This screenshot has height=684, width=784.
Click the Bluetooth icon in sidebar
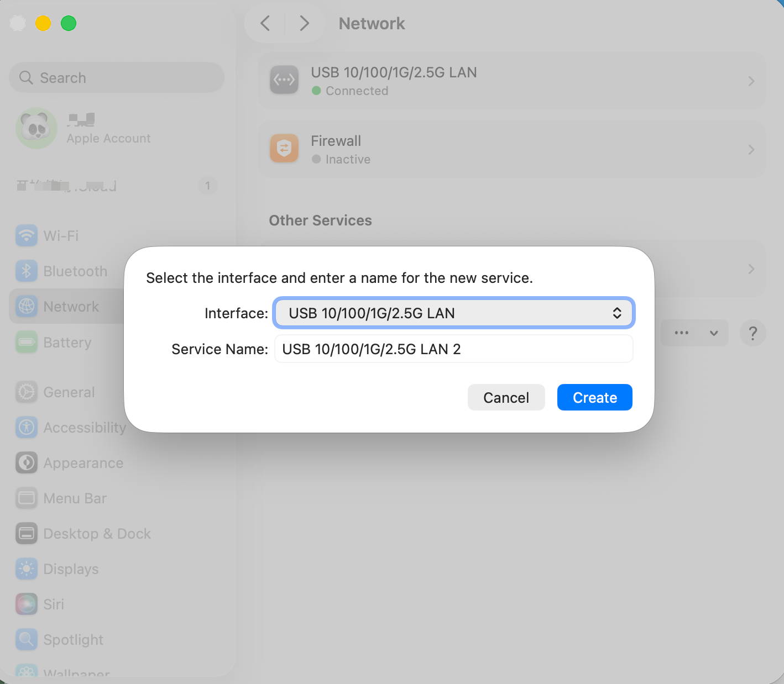27,271
